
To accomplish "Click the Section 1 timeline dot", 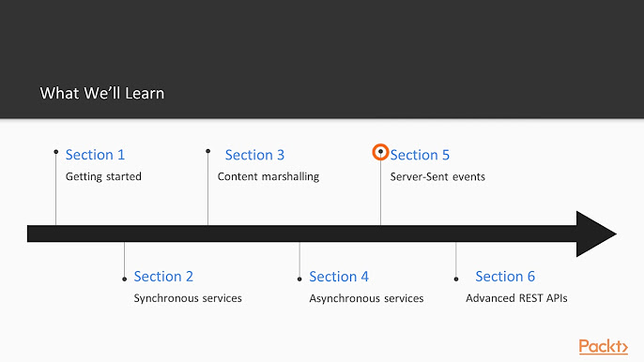I will point(56,152).
